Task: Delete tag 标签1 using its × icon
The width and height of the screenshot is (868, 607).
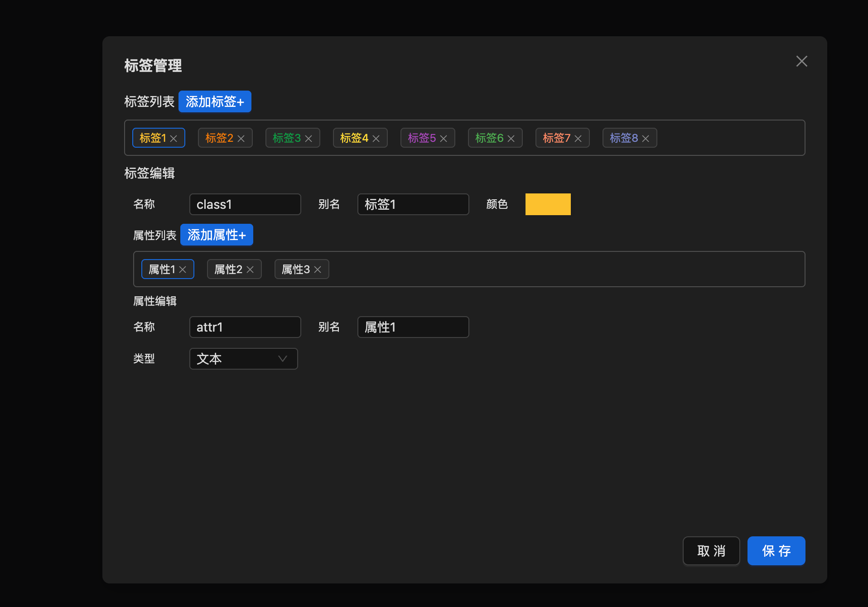Action: [174, 138]
